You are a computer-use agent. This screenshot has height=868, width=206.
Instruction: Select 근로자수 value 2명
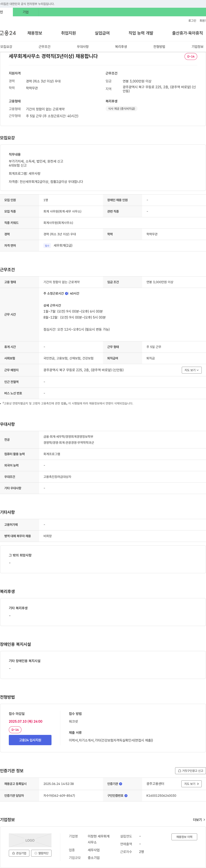tap(141, 851)
